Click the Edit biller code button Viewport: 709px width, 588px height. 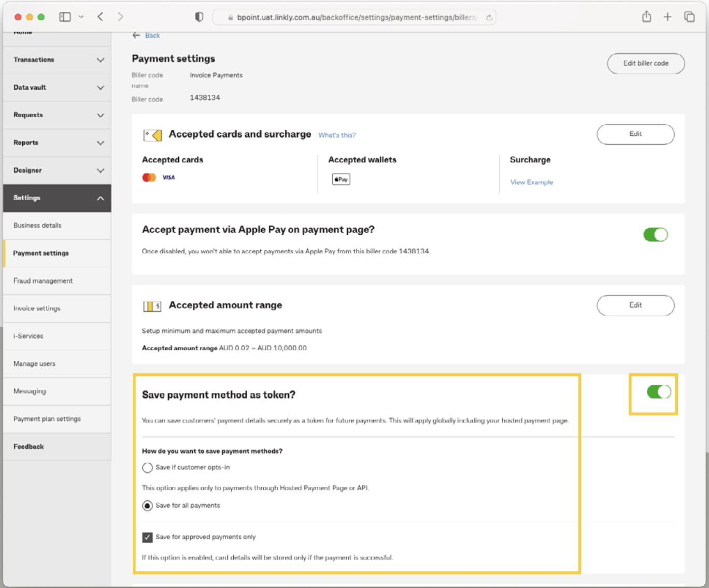pyautogui.click(x=646, y=63)
